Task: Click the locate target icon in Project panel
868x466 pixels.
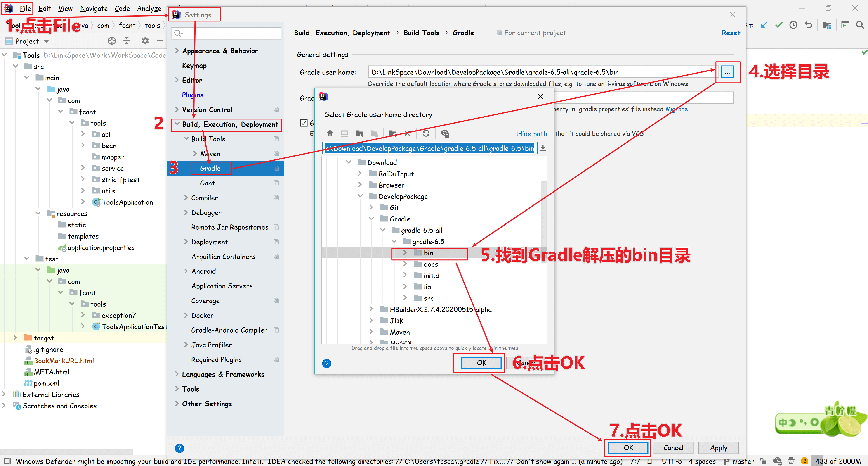Action: tap(111, 41)
